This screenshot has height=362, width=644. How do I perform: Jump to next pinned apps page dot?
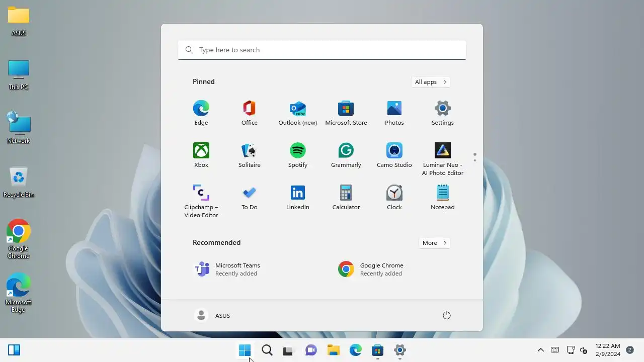pyautogui.click(x=474, y=160)
